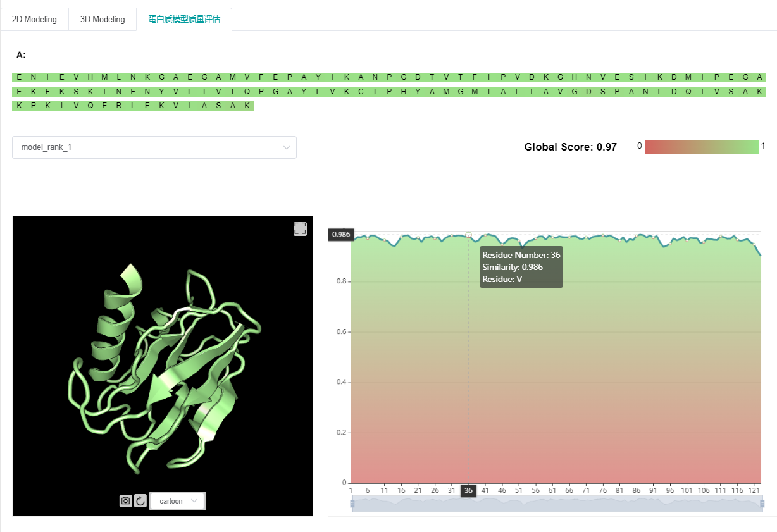Take a snapshot with the camera icon

coord(125,501)
